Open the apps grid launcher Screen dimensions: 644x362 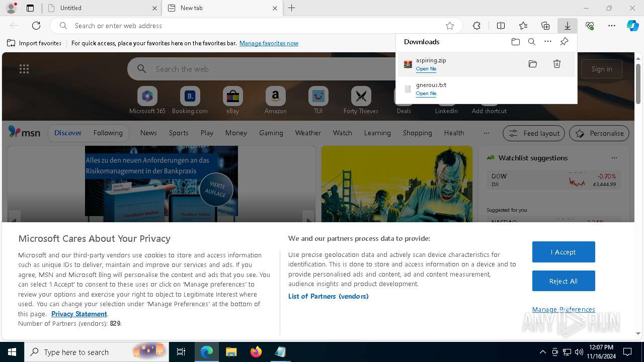coord(24,69)
